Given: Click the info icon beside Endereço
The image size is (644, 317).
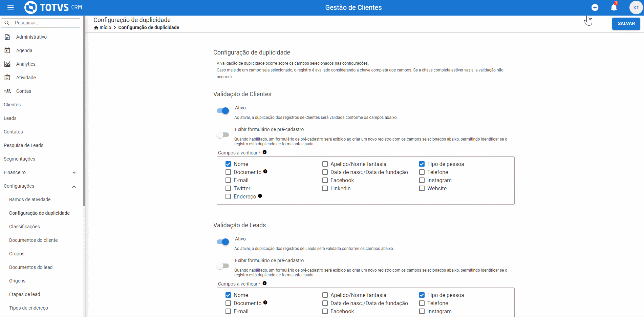Looking at the screenshot, I should pyautogui.click(x=260, y=196).
